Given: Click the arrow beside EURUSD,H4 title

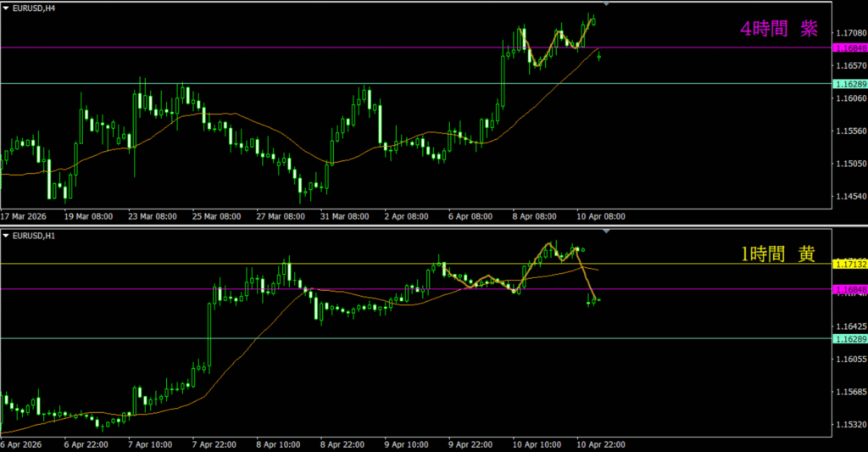Looking at the screenshot, I should tap(6, 7).
